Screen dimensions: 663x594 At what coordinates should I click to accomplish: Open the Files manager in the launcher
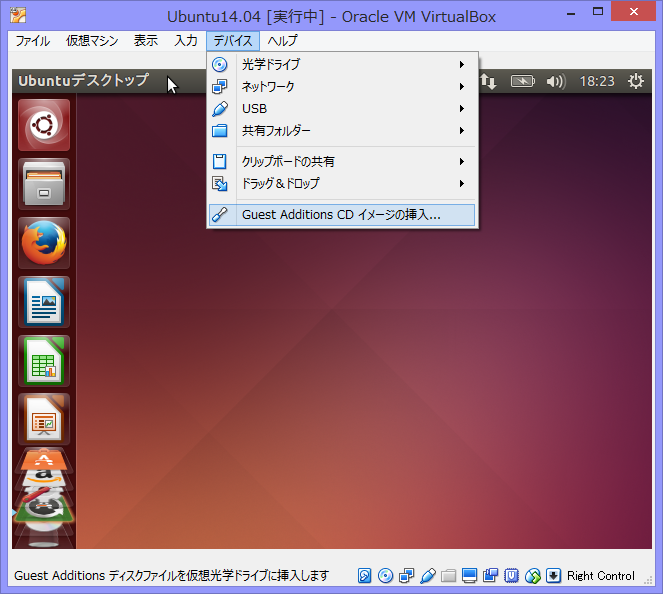(x=44, y=184)
